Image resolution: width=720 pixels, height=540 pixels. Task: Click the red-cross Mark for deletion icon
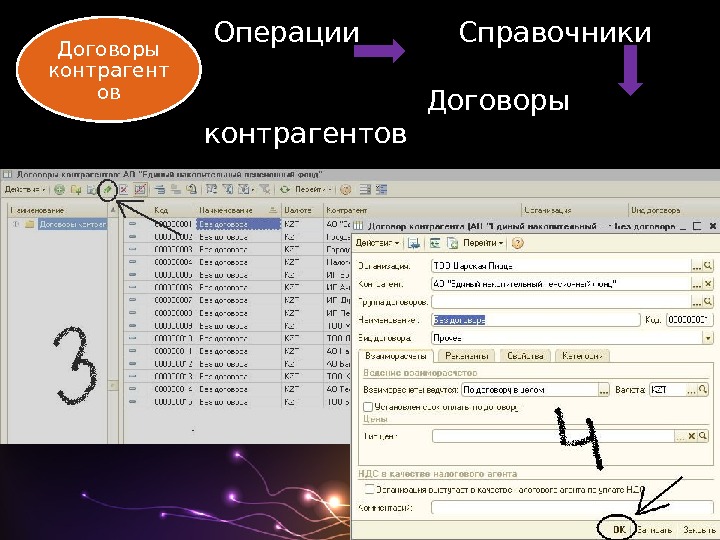(124, 190)
